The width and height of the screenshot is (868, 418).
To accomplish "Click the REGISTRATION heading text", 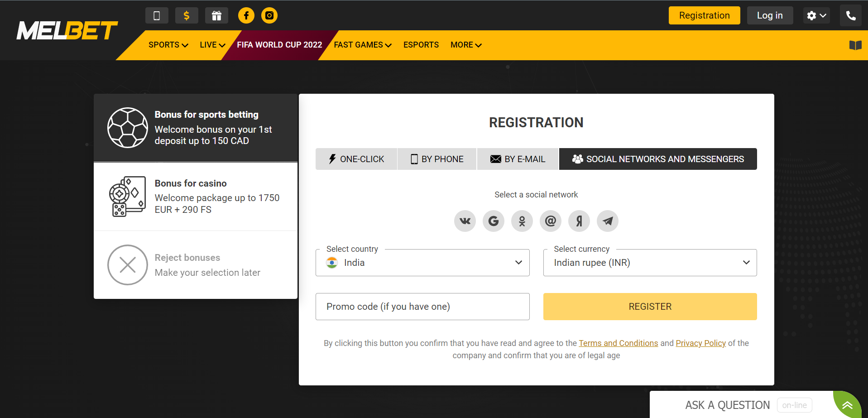I will tap(536, 122).
